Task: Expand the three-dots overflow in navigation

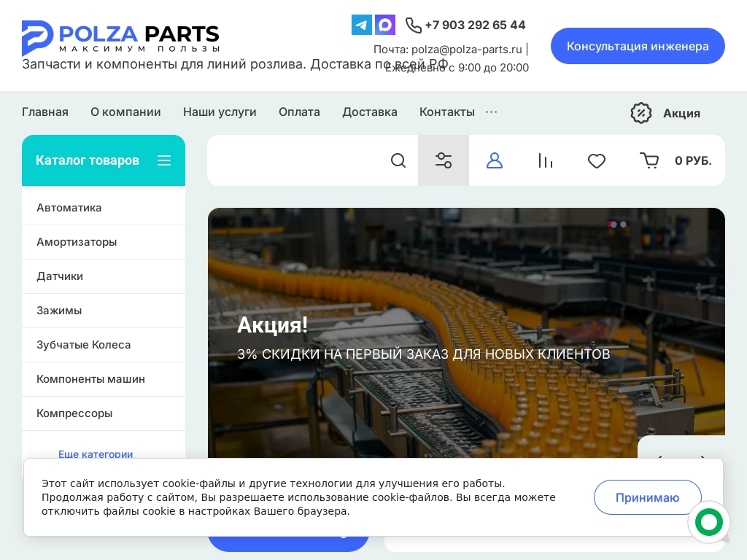Action: tap(492, 112)
